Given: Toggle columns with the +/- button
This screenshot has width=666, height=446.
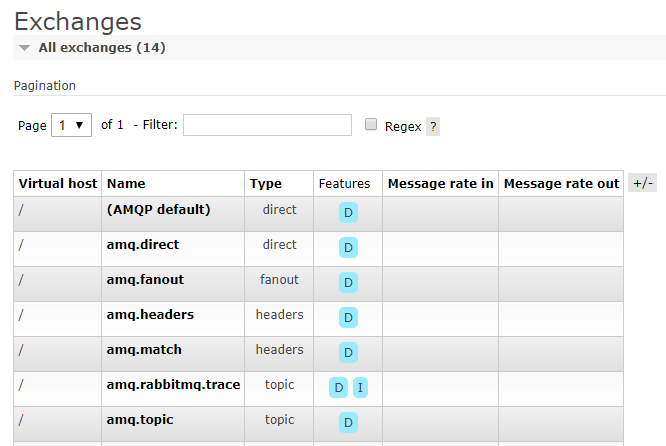Looking at the screenshot, I should (643, 183).
